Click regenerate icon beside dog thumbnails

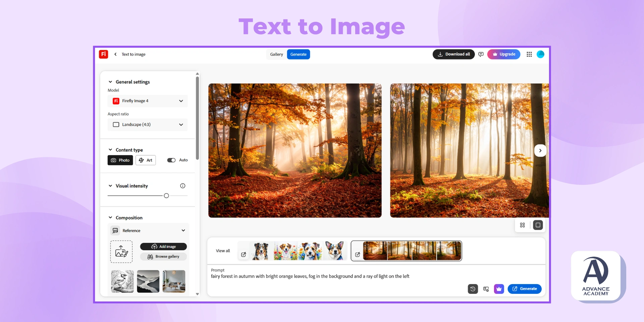(244, 255)
